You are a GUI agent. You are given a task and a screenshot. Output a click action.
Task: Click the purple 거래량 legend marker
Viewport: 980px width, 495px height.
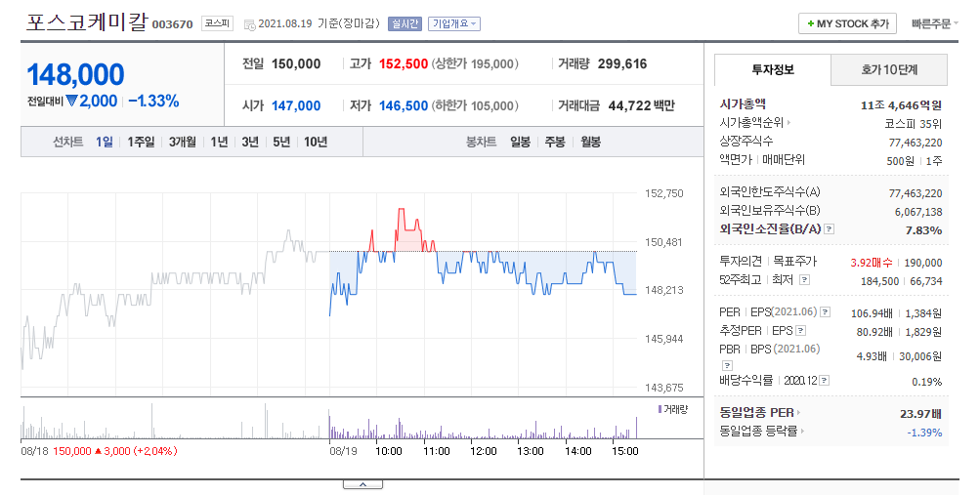[660, 409]
